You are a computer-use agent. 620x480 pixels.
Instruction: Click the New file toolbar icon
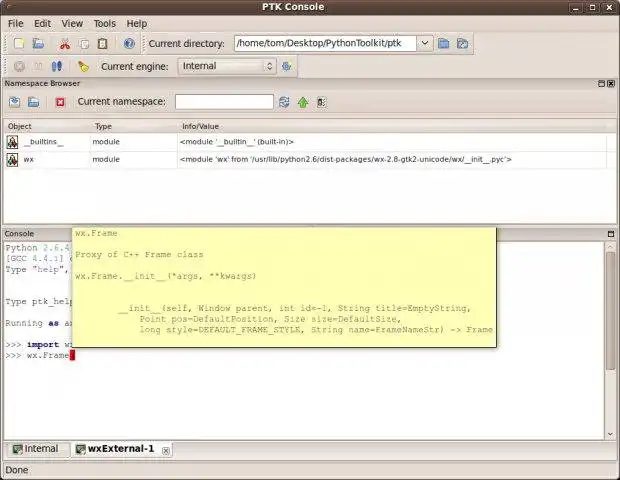click(x=19, y=43)
